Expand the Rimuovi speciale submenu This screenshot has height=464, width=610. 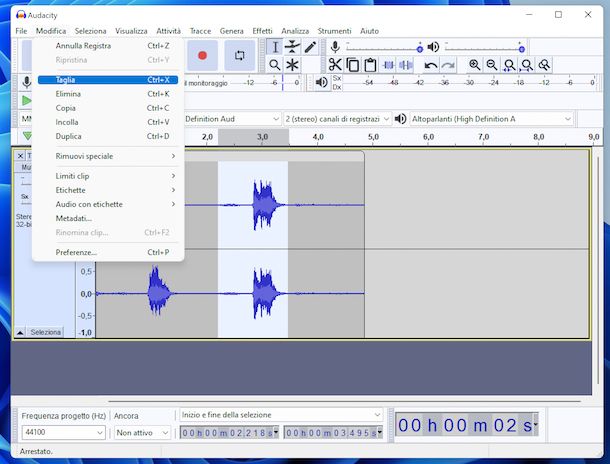coord(108,156)
